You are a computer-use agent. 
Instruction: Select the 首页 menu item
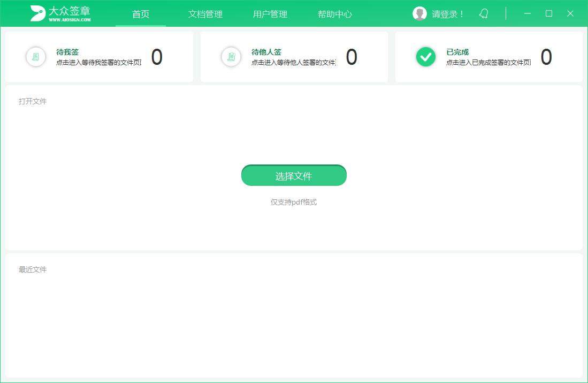[141, 14]
